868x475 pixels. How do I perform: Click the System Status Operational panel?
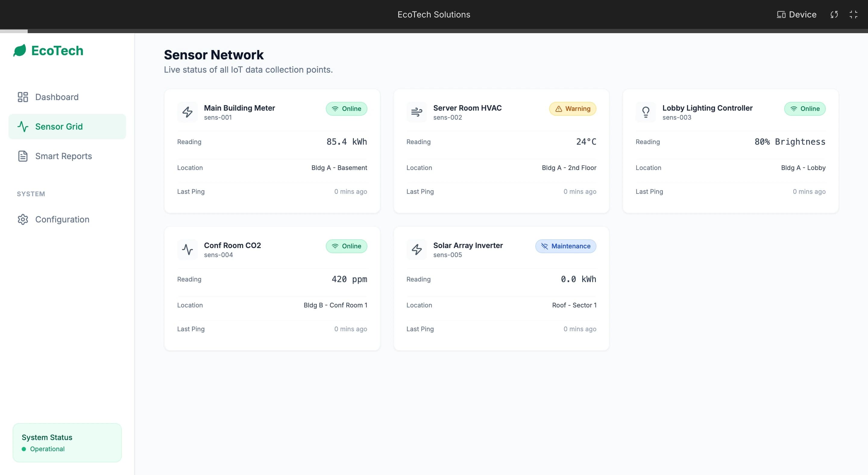(x=67, y=443)
